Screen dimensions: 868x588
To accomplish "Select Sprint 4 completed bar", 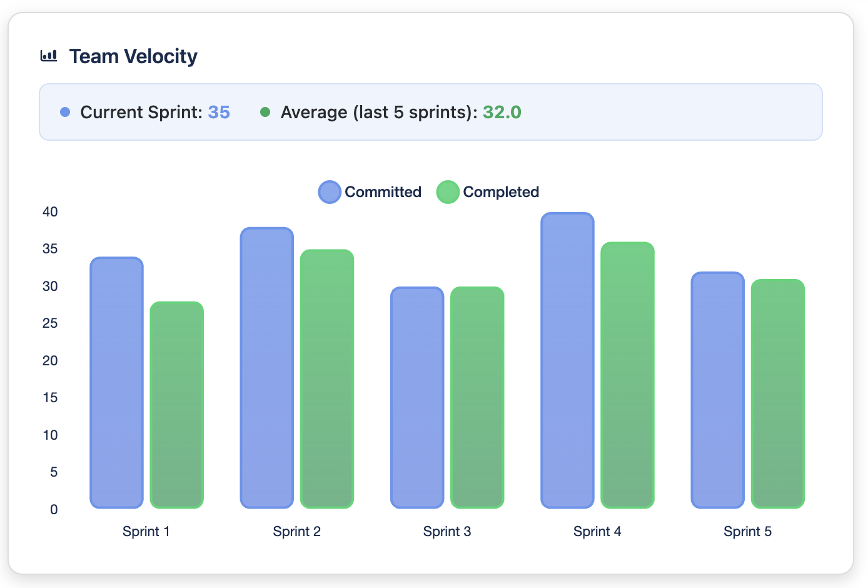I will [627, 375].
